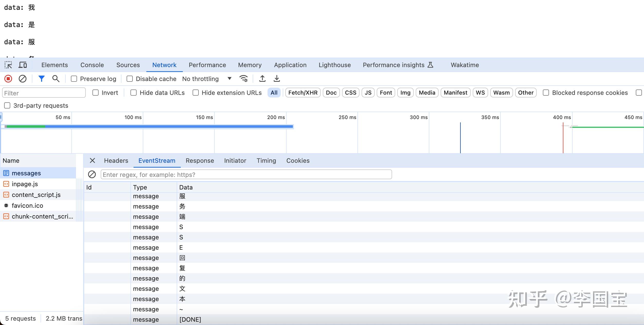Clear EventStream messages icon
This screenshot has height=325, width=644.
click(92, 175)
